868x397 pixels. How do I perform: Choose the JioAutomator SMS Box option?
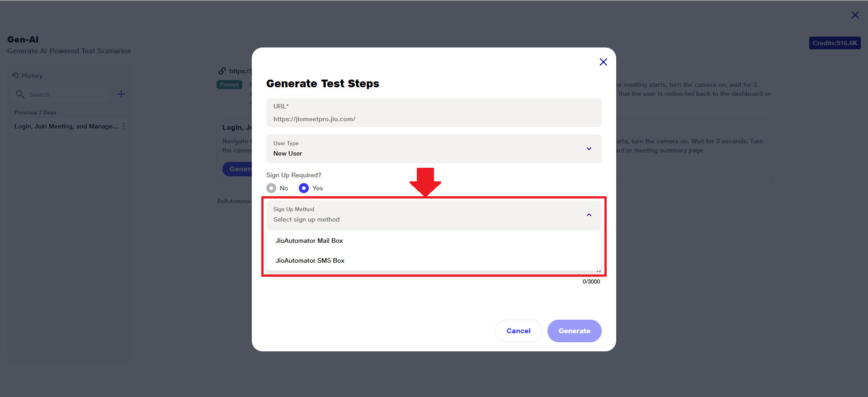[310, 260]
